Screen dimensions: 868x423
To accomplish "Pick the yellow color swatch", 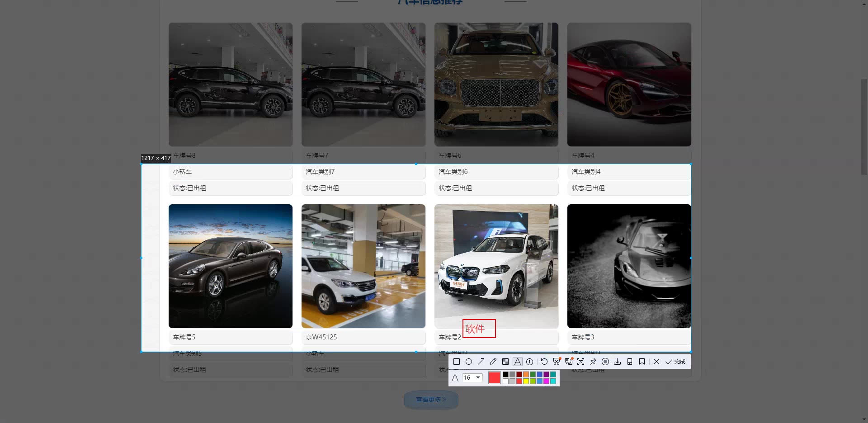I will pos(526,381).
